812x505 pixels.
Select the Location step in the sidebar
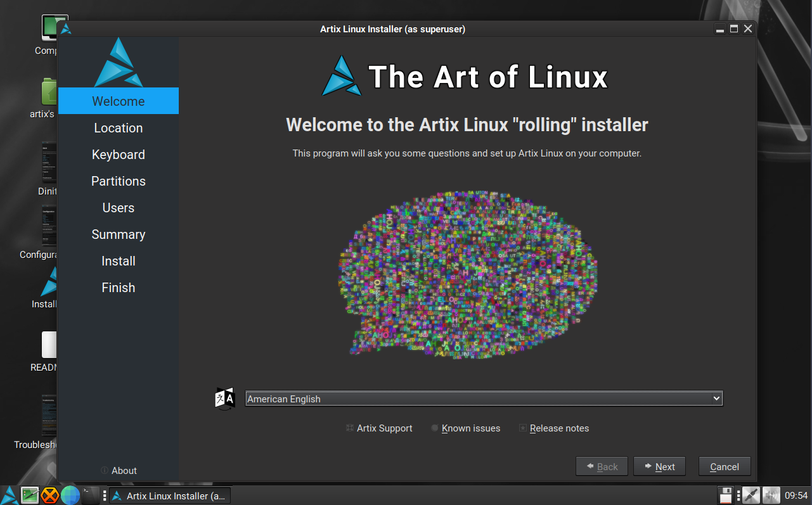pyautogui.click(x=118, y=128)
